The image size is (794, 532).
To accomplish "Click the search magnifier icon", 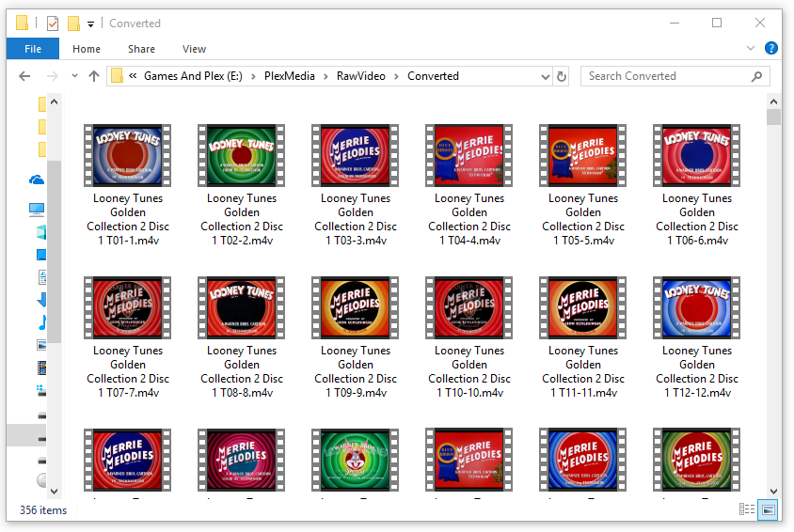I will tap(756, 76).
